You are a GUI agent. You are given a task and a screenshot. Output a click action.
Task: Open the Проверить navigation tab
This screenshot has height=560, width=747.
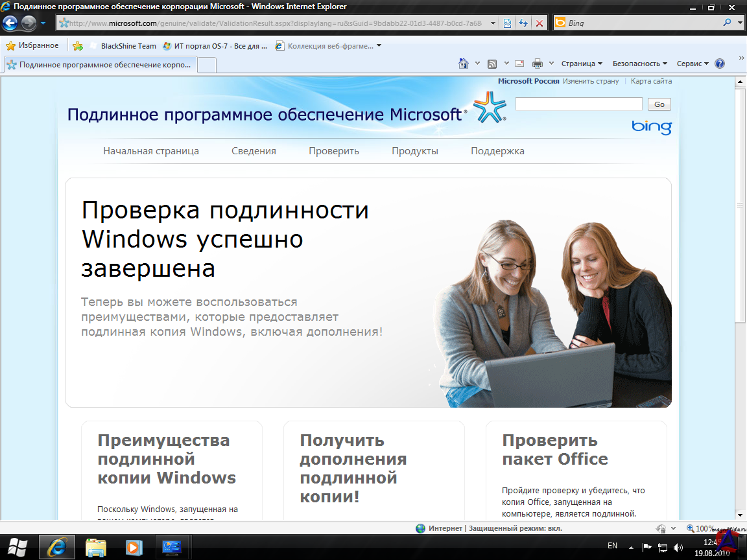333,151
